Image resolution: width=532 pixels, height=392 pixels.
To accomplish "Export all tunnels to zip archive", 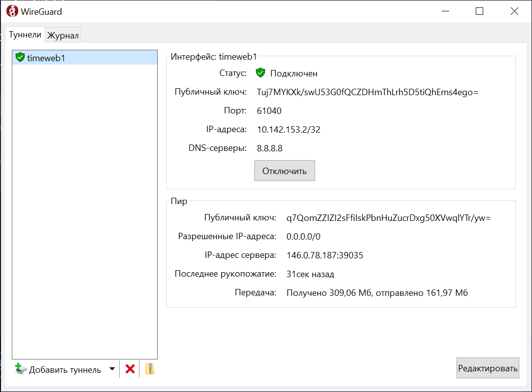I will coord(149,369).
